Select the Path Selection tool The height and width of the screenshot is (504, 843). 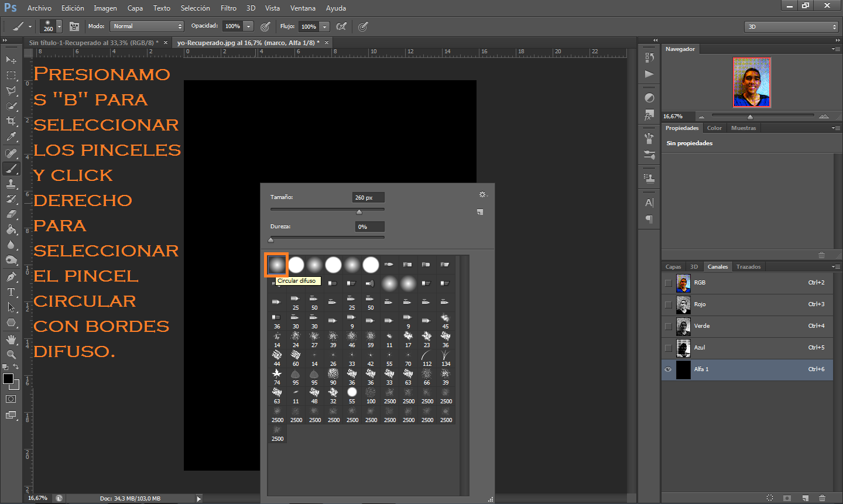[11, 307]
